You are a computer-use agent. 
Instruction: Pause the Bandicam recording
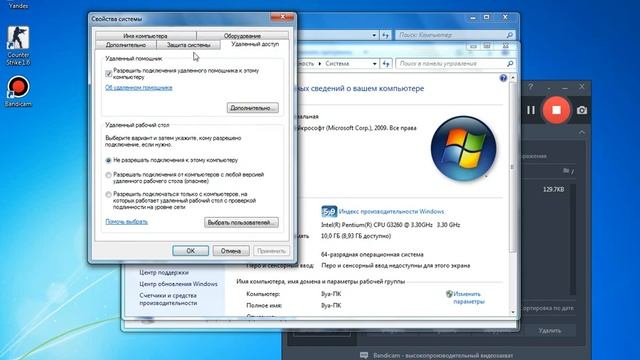[531, 110]
